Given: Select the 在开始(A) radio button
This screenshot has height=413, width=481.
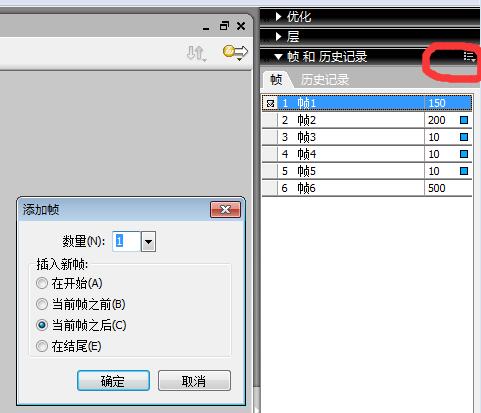Looking at the screenshot, I should [42, 283].
